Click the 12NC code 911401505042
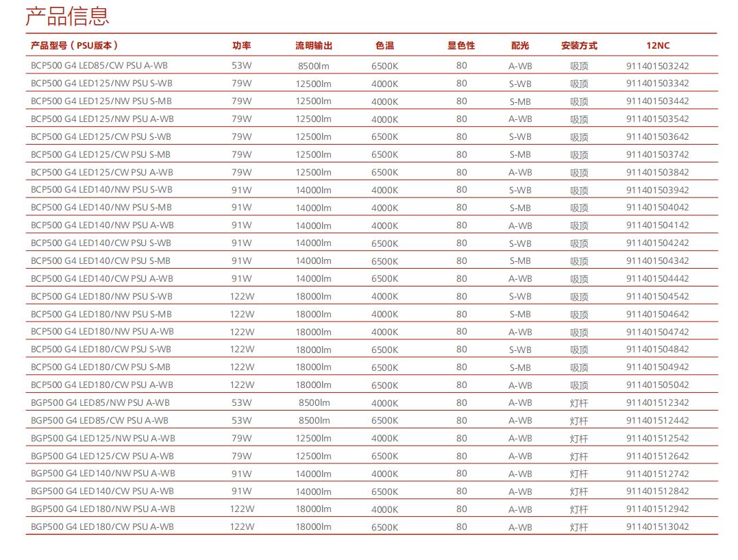Viewport: 738px width, 560px height. (657, 385)
